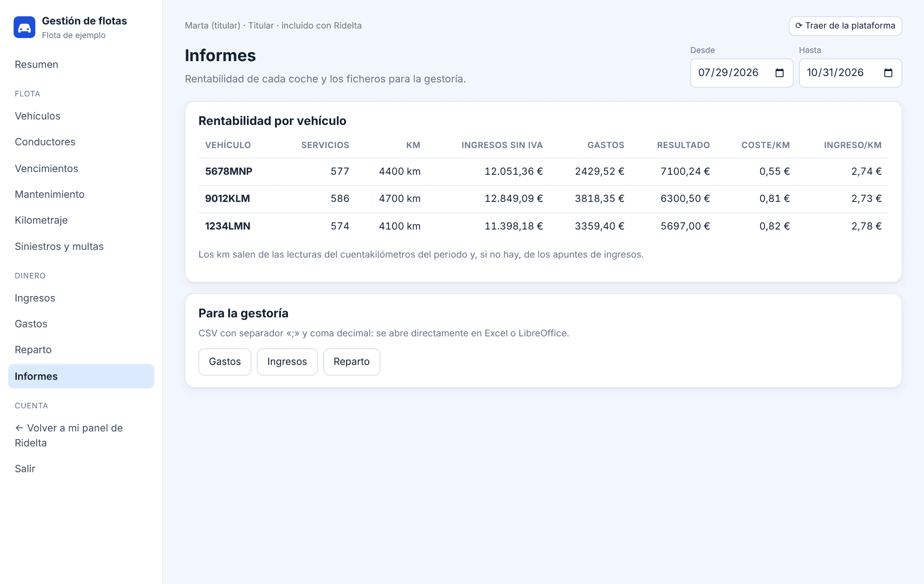Select vehicle plate 1234LMN
The image size is (924, 584).
click(x=228, y=226)
